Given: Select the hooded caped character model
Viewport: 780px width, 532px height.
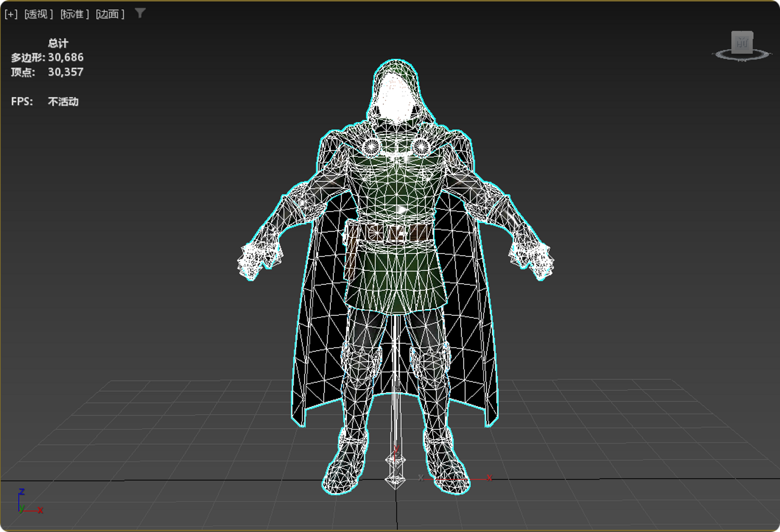Looking at the screenshot, I should point(395,275).
